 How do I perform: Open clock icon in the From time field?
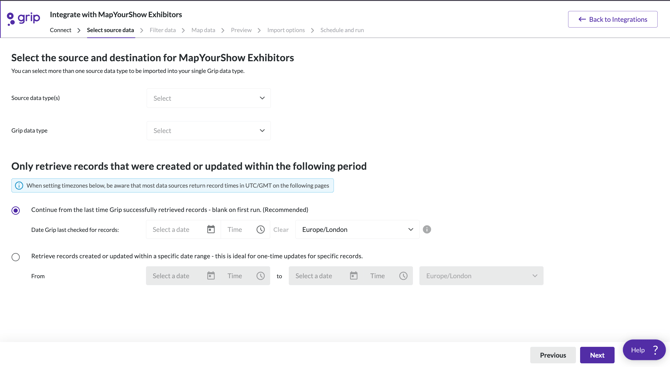coord(261,276)
